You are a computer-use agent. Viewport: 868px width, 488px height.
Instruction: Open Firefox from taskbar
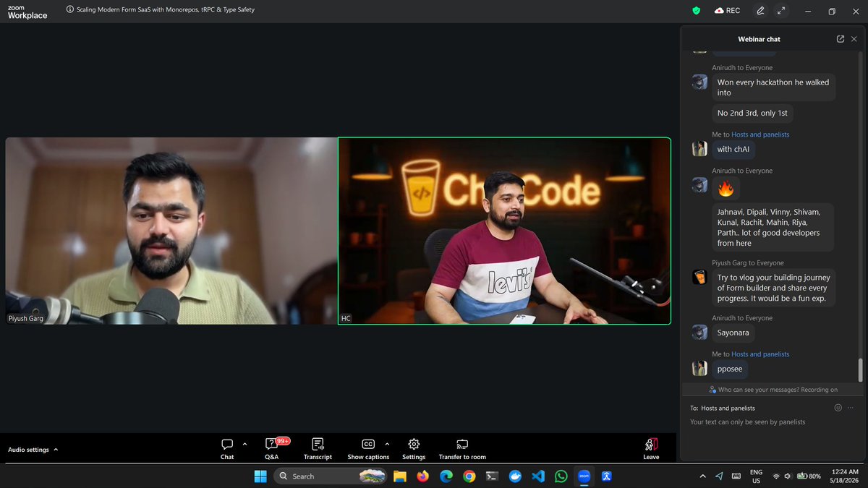422,476
